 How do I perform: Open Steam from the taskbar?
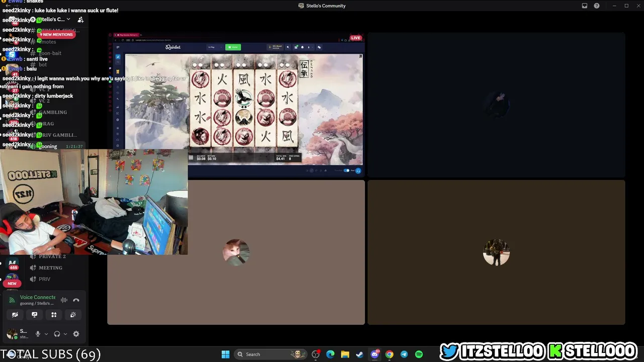[359, 354]
